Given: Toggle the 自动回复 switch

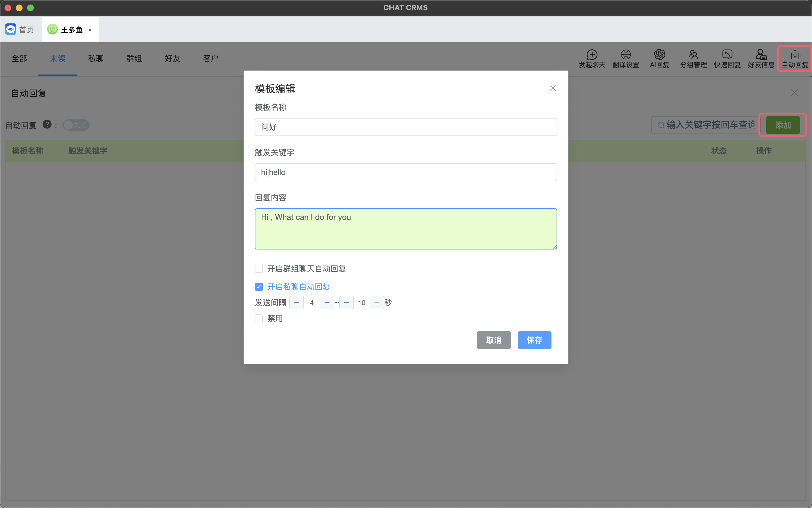Looking at the screenshot, I should (x=76, y=125).
